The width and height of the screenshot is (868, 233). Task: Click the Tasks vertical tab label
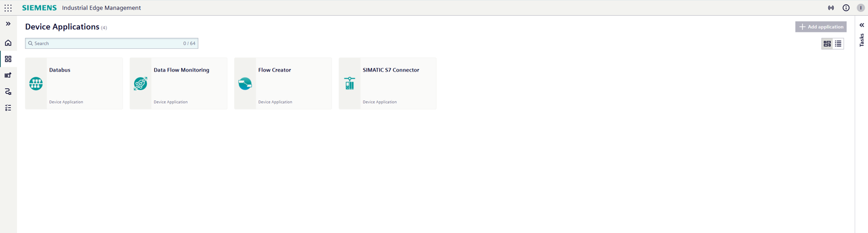(x=861, y=40)
